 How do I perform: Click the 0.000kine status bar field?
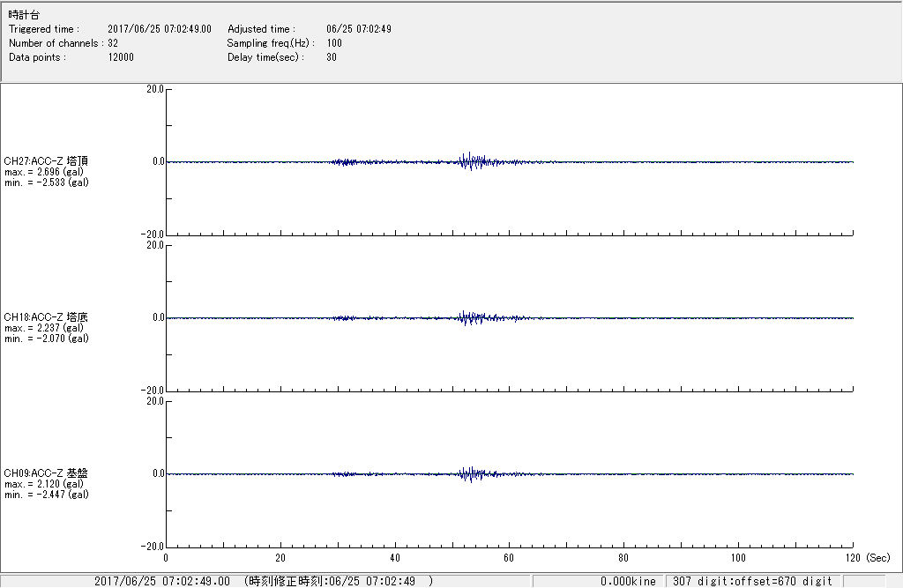(x=628, y=581)
